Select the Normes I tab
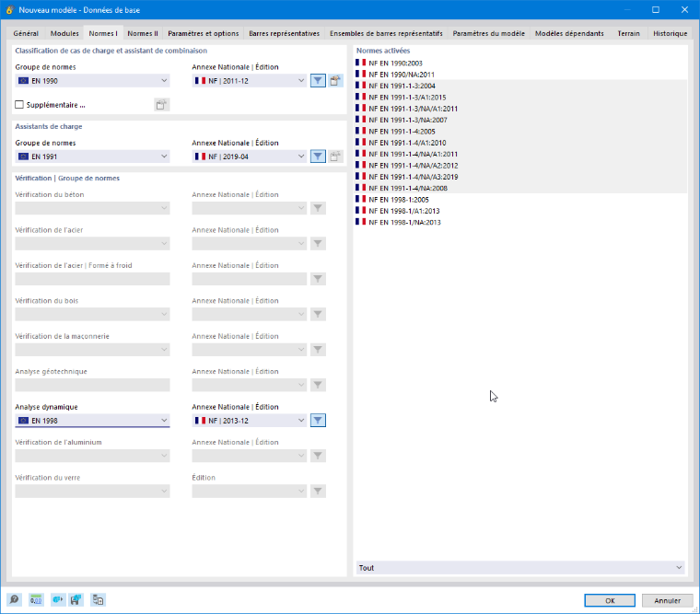This screenshot has height=614, width=700. click(103, 33)
